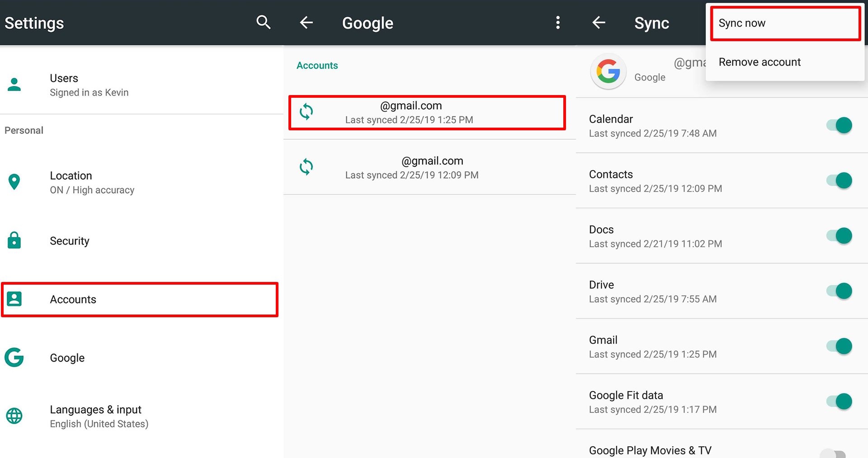
Task: Disable Drive sync switch
Action: pos(840,291)
